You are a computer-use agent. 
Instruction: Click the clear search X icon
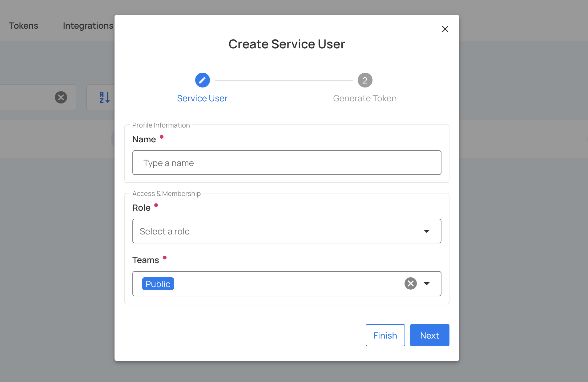point(61,97)
